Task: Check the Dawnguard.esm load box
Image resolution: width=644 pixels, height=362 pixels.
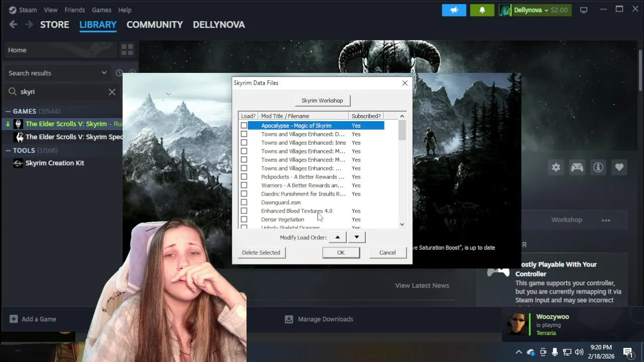Action: coord(244,203)
